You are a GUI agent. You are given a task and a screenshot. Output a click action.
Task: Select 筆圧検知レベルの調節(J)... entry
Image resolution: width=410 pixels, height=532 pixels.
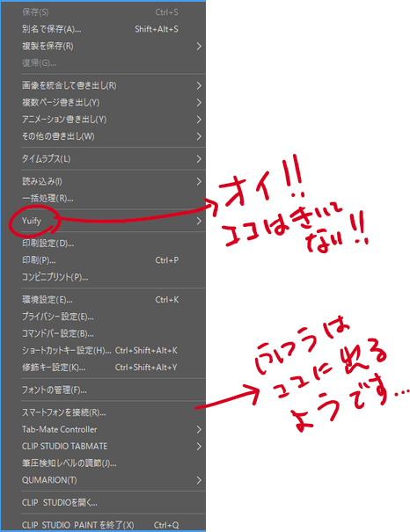tap(103, 463)
